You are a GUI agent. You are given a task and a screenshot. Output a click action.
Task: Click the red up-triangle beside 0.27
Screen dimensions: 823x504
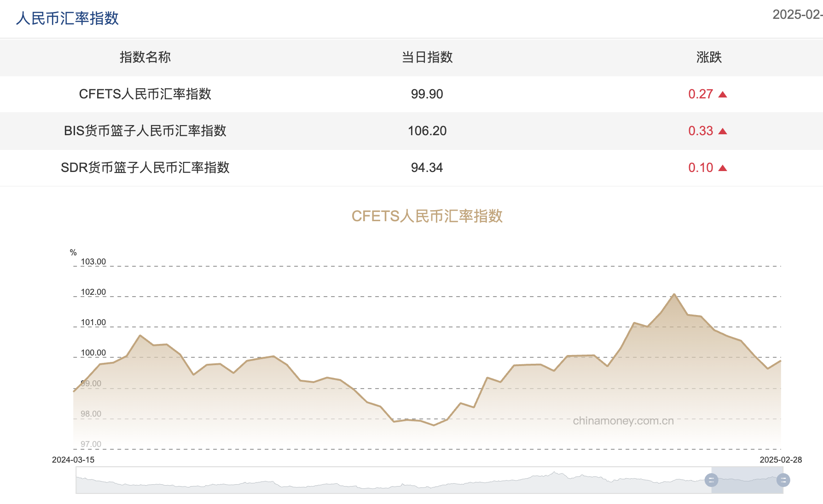(x=724, y=94)
